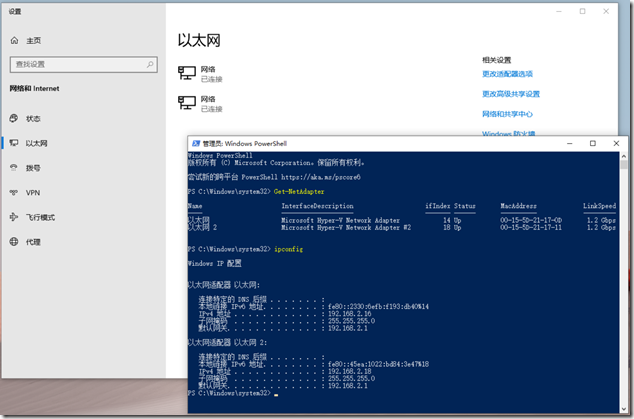Minimize the PowerShell window

(570, 144)
